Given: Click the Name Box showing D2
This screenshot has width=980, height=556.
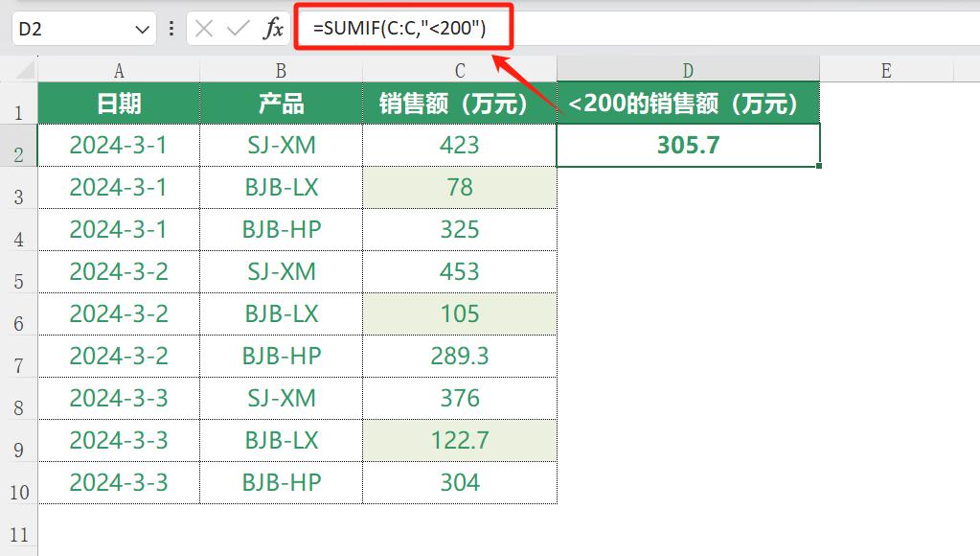Looking at the screenshot, I should click(83, 28).
